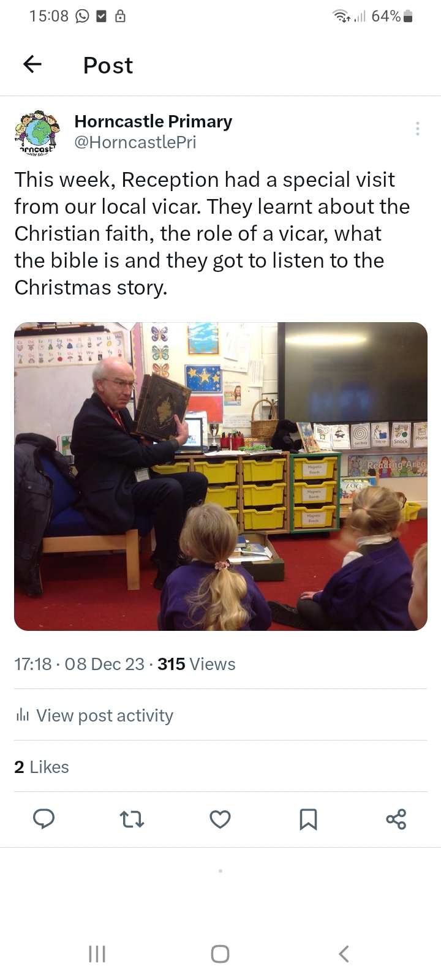Bookmark the post with the bookmark icon
This screenshot has height=980, width=441.
[308, 819]
